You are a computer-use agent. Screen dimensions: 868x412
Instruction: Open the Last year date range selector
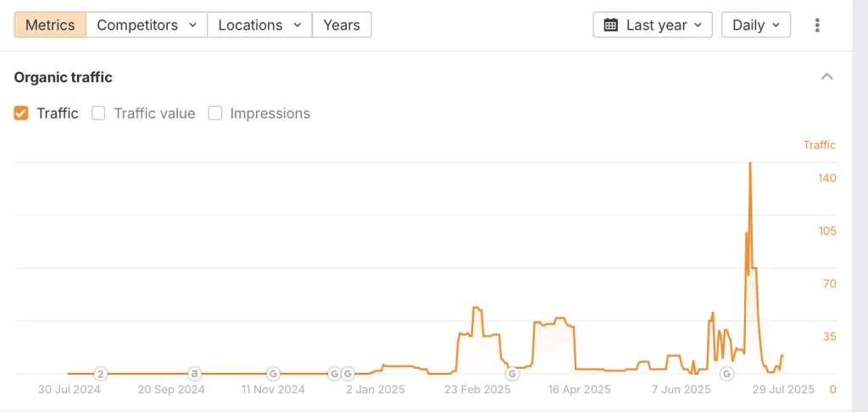click(x=652, y=25)
